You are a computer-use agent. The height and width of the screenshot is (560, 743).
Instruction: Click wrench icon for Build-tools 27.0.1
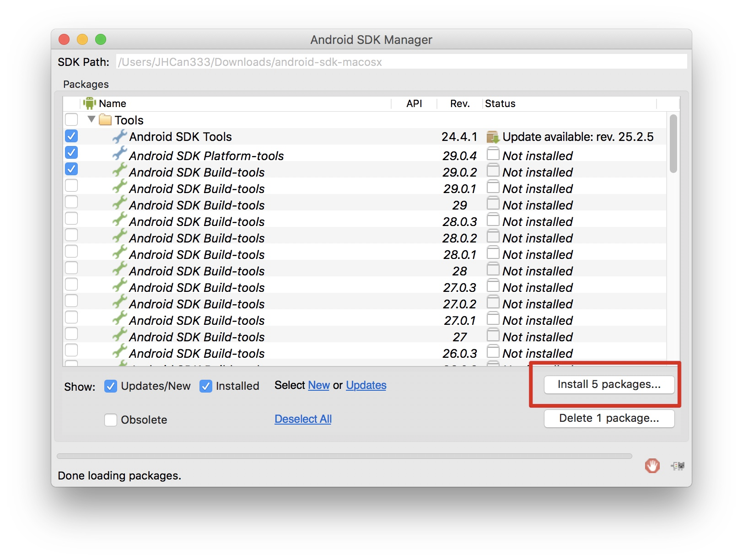point(119,318)
